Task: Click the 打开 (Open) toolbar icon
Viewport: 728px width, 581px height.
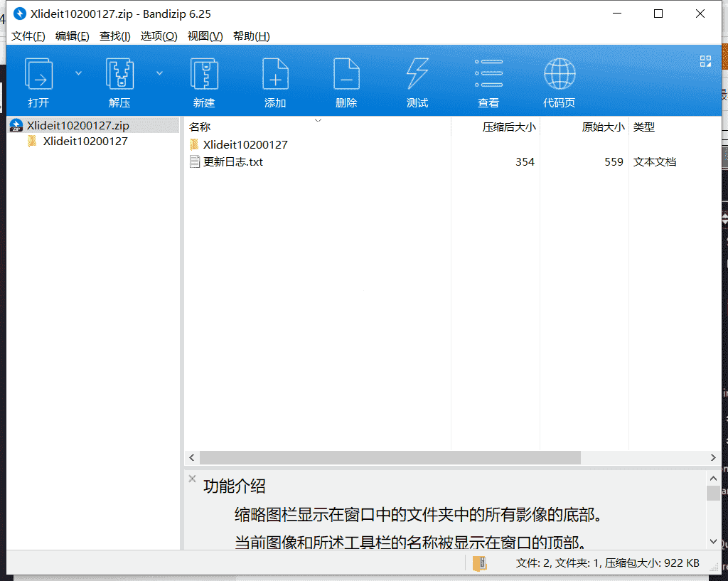Action: [x=38, y=74]
